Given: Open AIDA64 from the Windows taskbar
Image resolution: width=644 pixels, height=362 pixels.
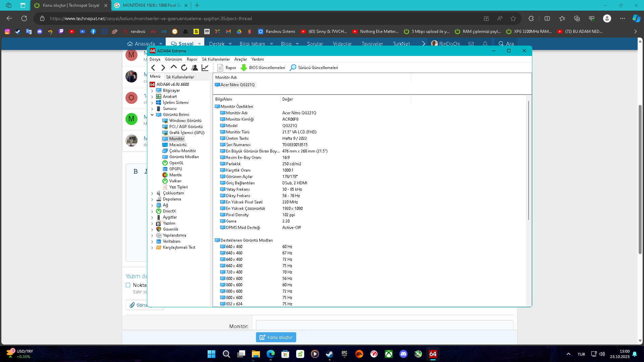Looking at the screenshot, I should (x=433, y=354).
